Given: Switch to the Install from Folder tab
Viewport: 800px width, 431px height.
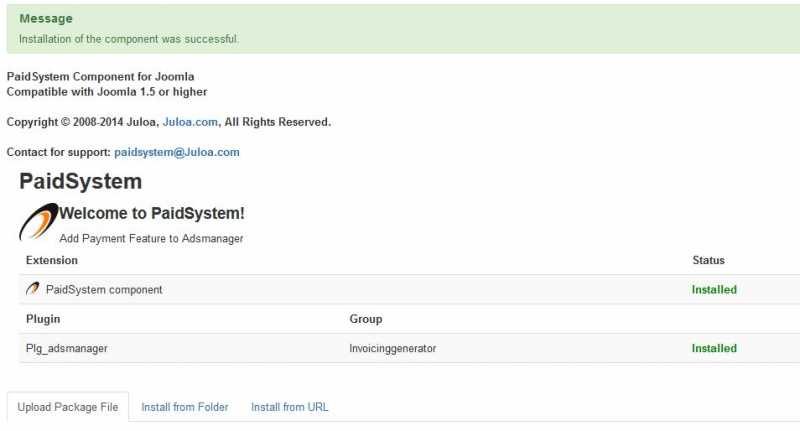Looking at the screenshot, I should pos(185,407).
